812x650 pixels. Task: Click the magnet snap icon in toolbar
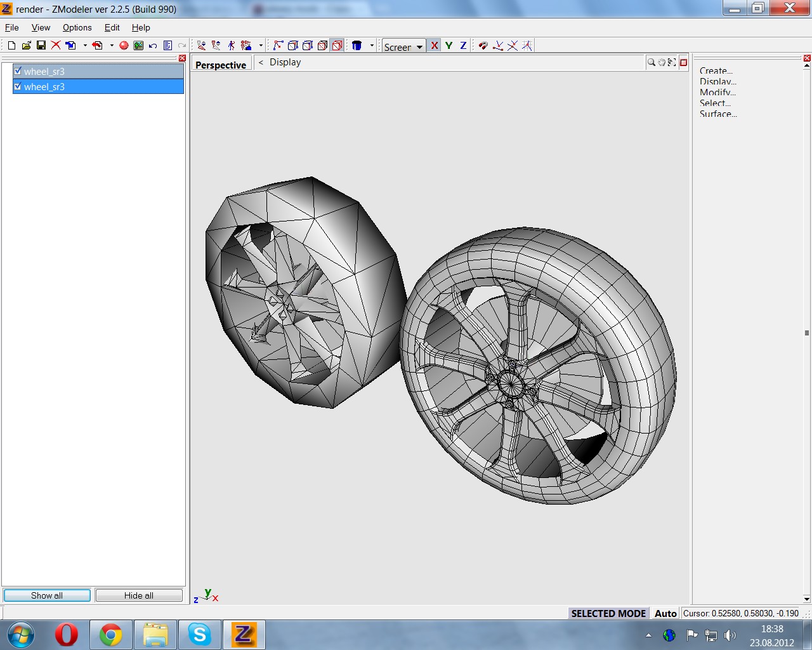coord(483,45)
